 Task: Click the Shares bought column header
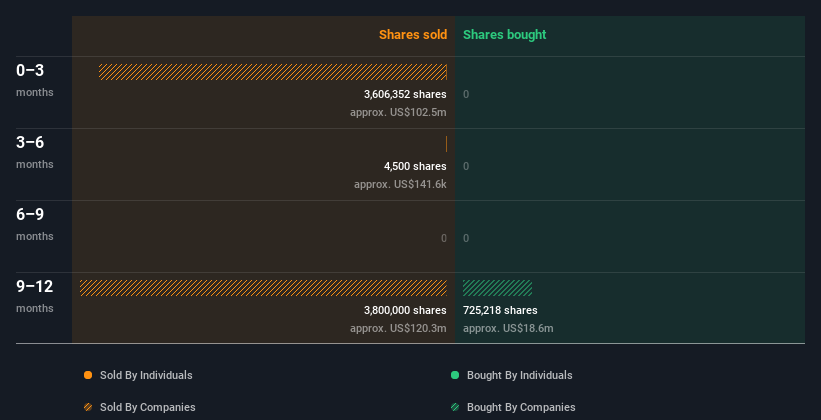point(504,35)
